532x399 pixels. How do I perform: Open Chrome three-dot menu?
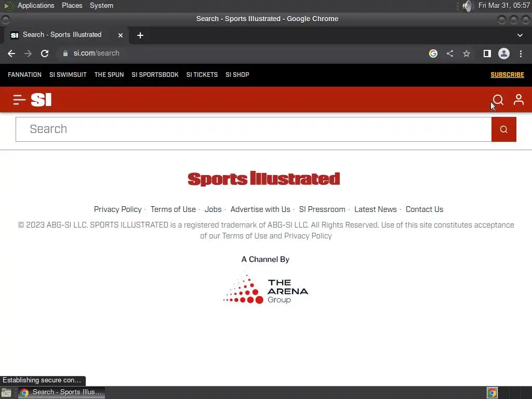(521, 54)
